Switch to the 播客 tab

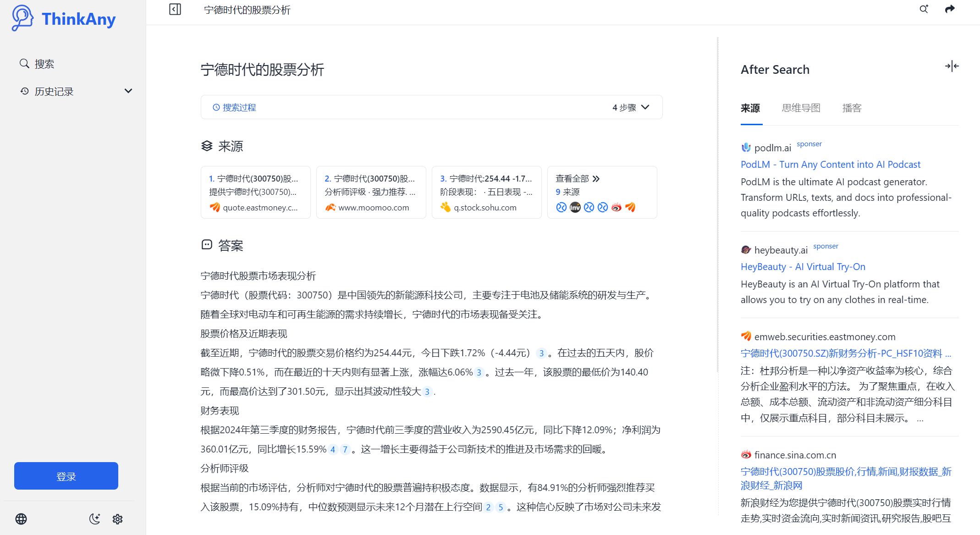(852, 108)
